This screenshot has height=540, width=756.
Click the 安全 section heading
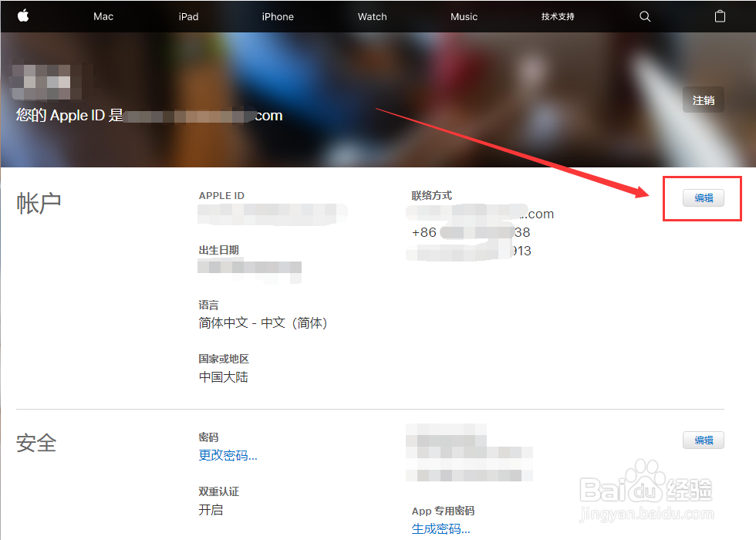coord(36,443)
